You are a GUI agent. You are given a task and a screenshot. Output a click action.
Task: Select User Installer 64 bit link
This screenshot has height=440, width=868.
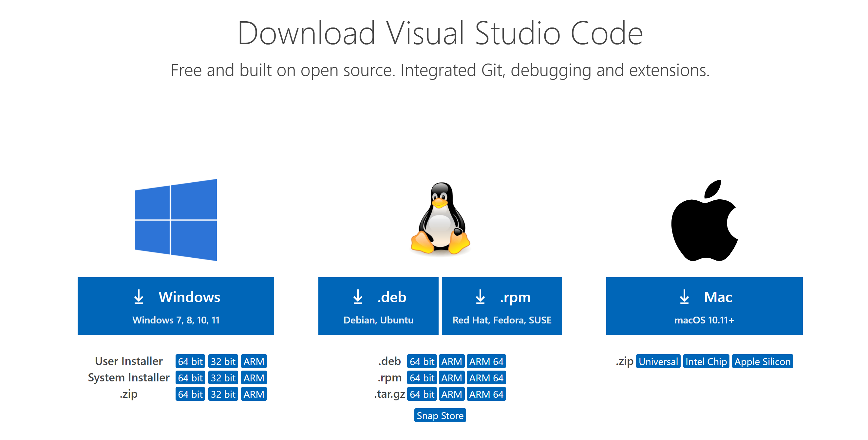point(190,361)
